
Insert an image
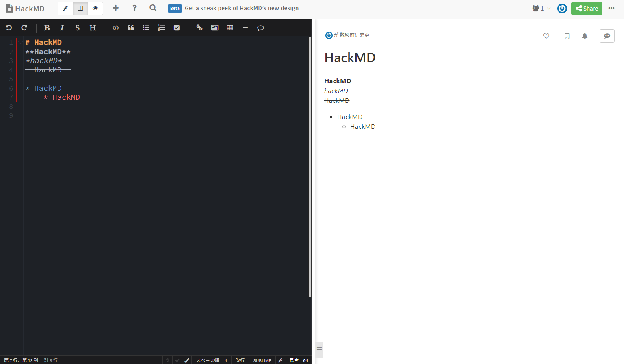point(214,28)
